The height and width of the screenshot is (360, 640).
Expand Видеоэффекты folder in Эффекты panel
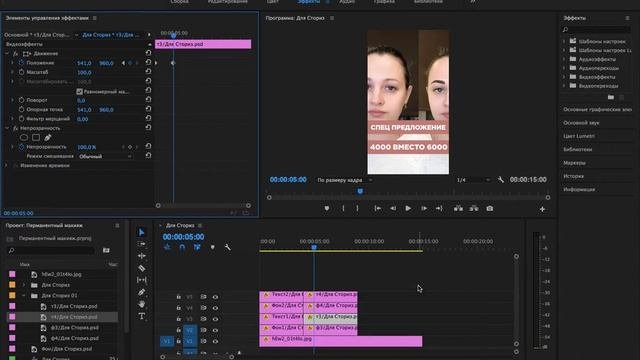pyautogui.click(x=564, y=77)
